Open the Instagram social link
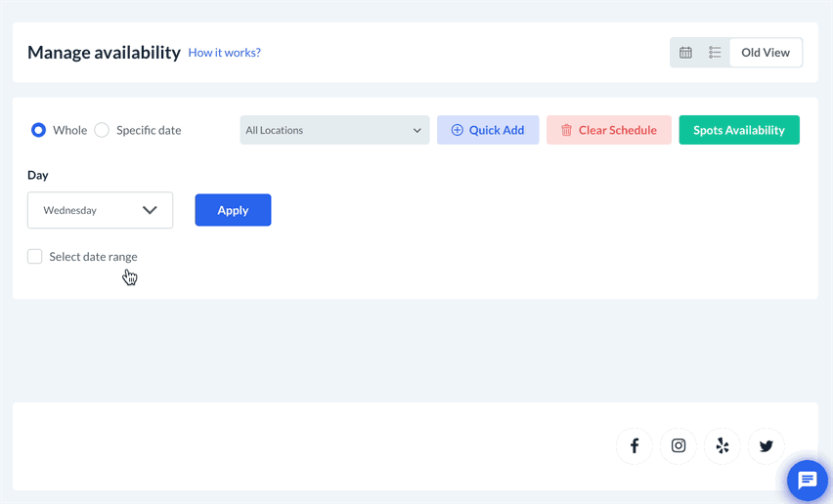Screen dimensions: 833x504 (679, 446)
